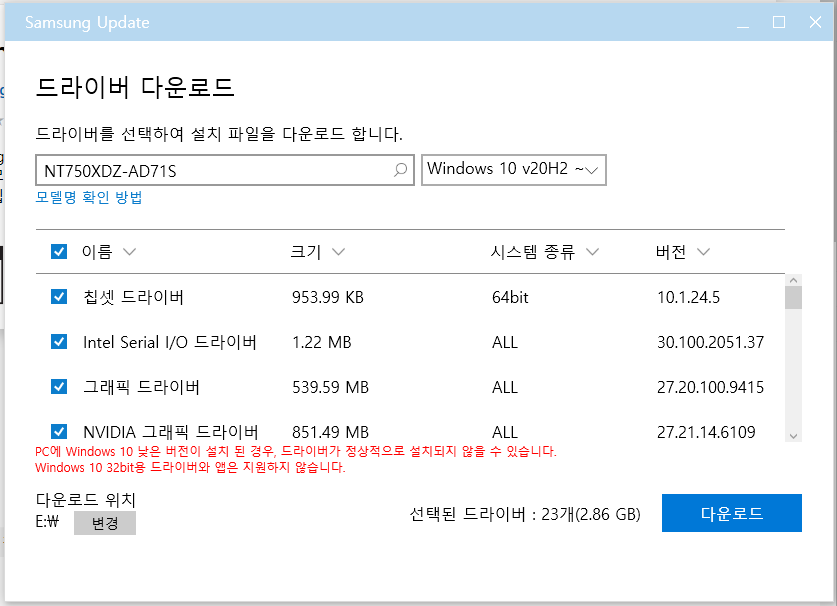Viewport: 837px width, 606px height.
Task: Click the scrollbar up arrow of driver list
Action: pos(793,280)
